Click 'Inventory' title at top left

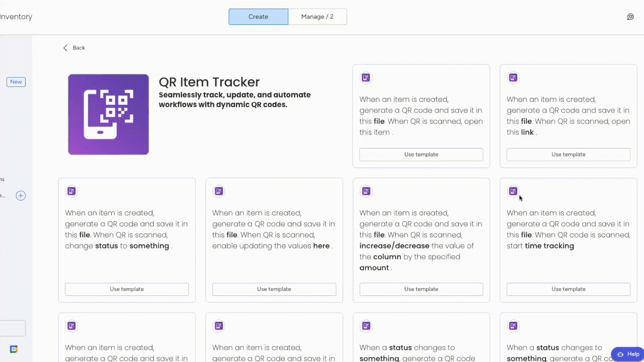click(x=16, y=17)
